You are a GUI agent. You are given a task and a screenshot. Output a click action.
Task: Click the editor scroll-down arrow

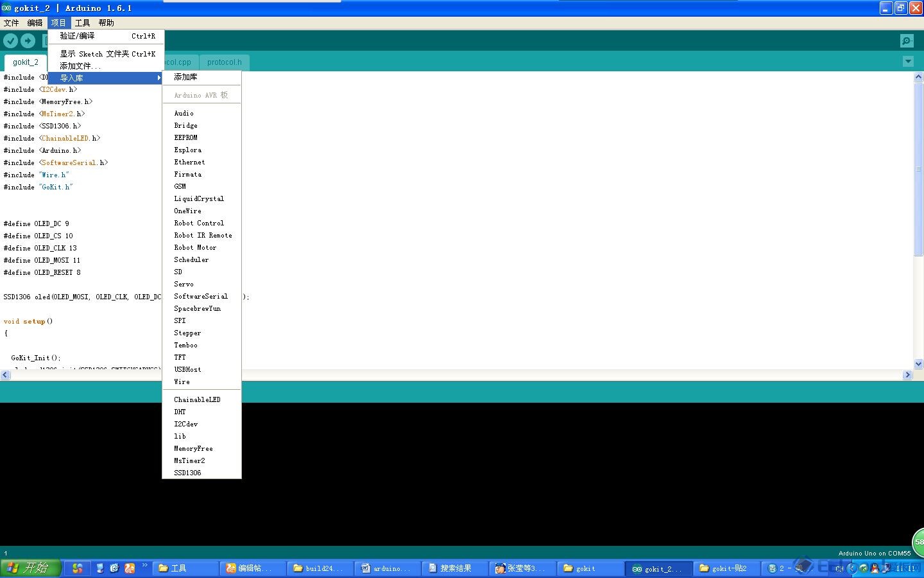point(918,363)
